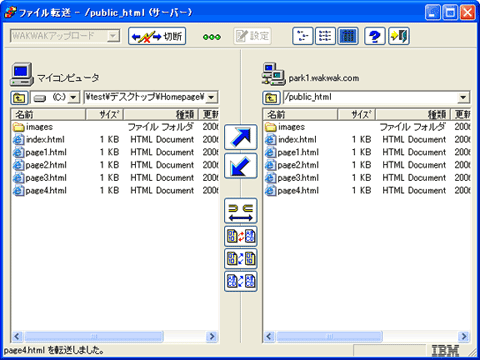The width and height of the screenshot is (480, 360).
Task: Click the マイコンピュータ computer icon
Action: (x=22, y=74)
